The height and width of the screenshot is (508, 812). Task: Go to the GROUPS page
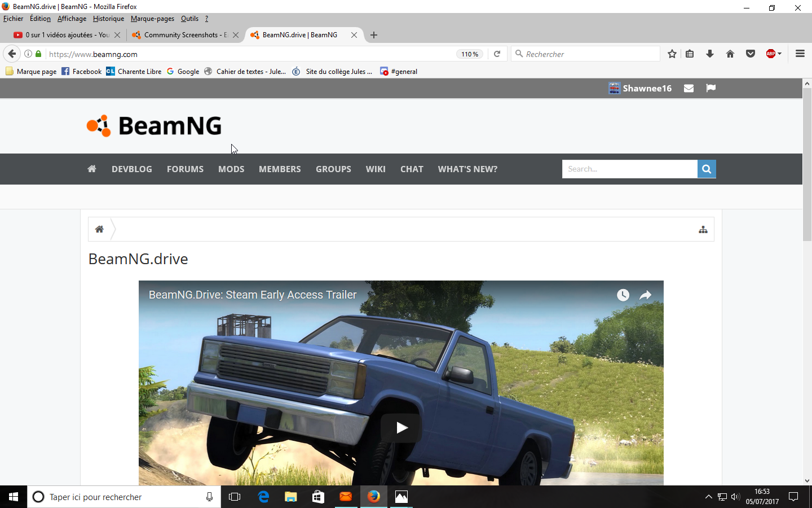[x=333, y=169]
